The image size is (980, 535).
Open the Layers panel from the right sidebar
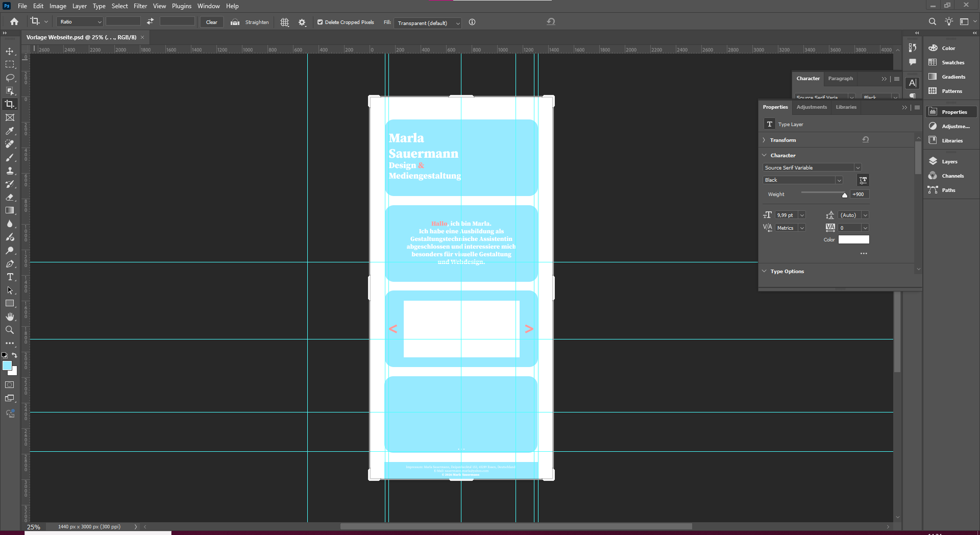tap(949, 161)
